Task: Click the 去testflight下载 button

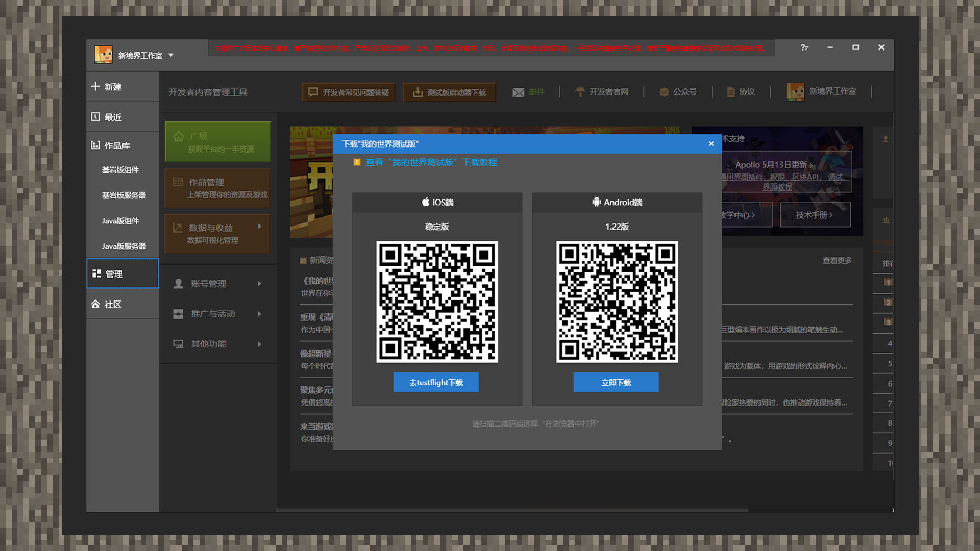Action: point(436,382)
